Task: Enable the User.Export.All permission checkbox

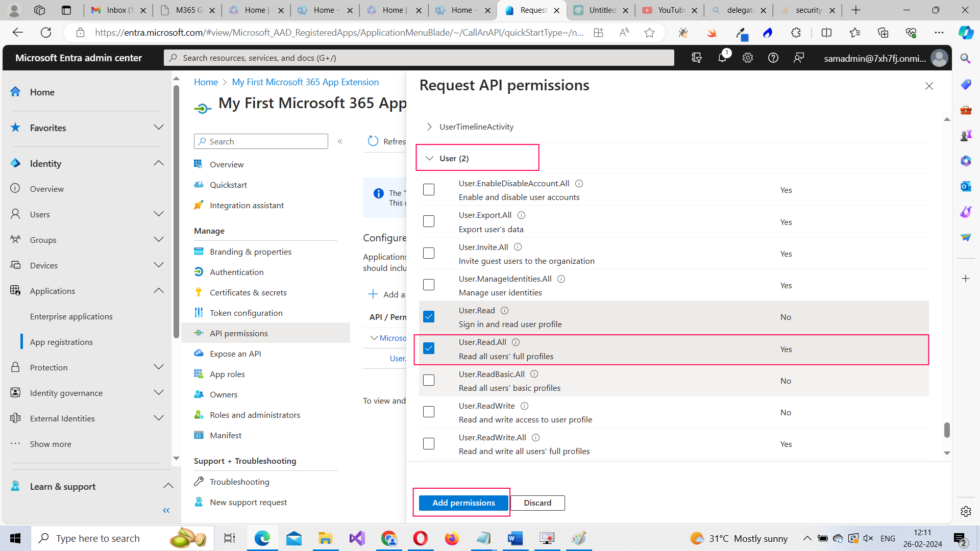Action: tap(428, 221)
